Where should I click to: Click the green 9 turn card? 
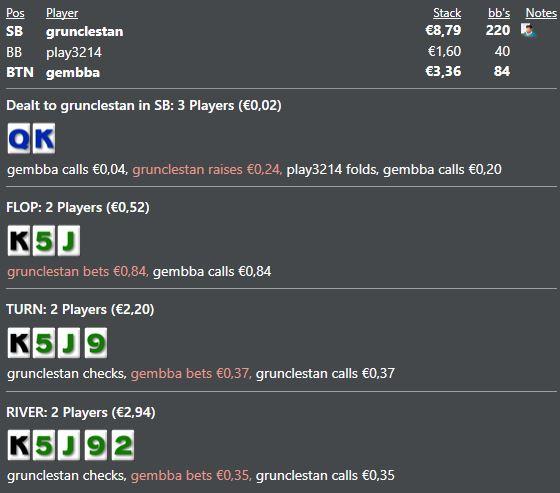click(96, 343)
